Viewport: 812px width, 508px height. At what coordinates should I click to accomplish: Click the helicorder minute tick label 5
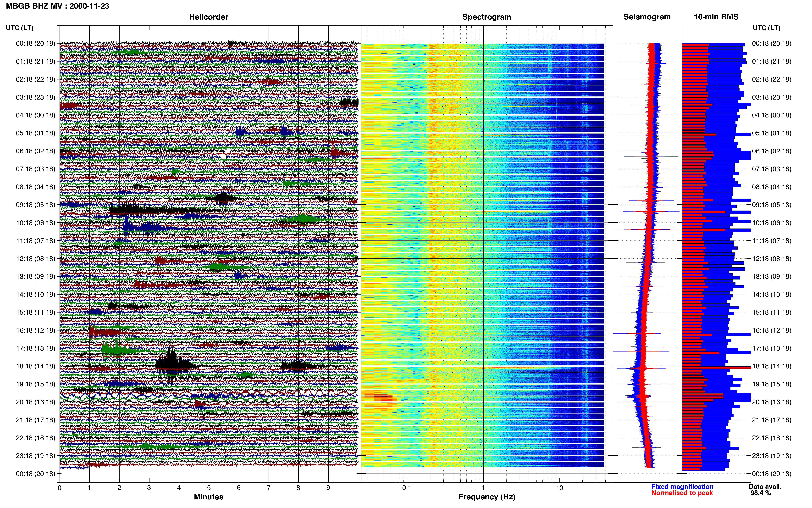[209, 488]
